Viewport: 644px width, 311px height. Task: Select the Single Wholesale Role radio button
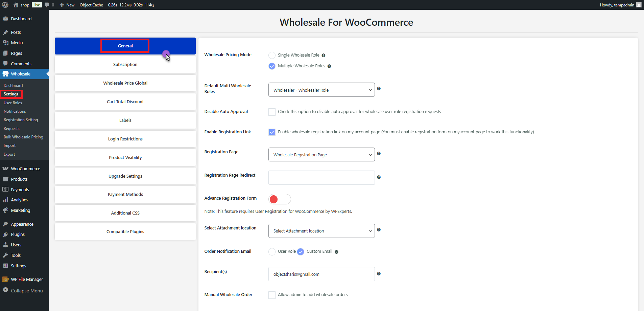point(272,55)
